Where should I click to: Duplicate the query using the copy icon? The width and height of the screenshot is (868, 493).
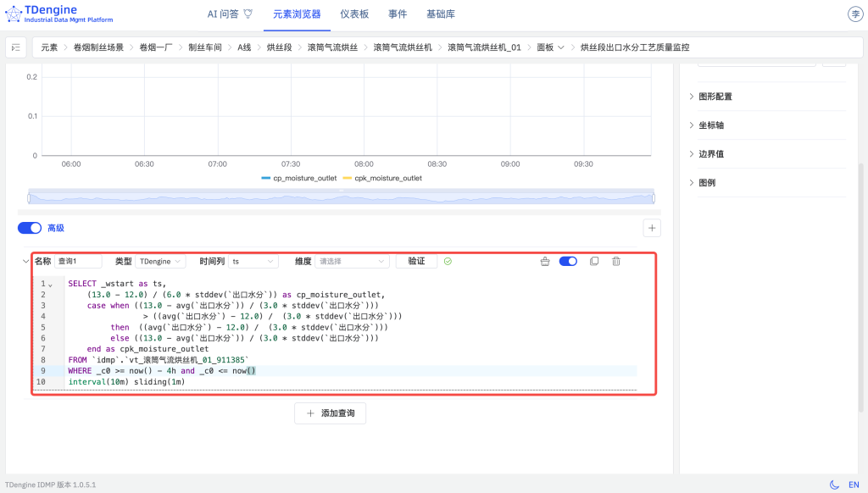(595, 261)
